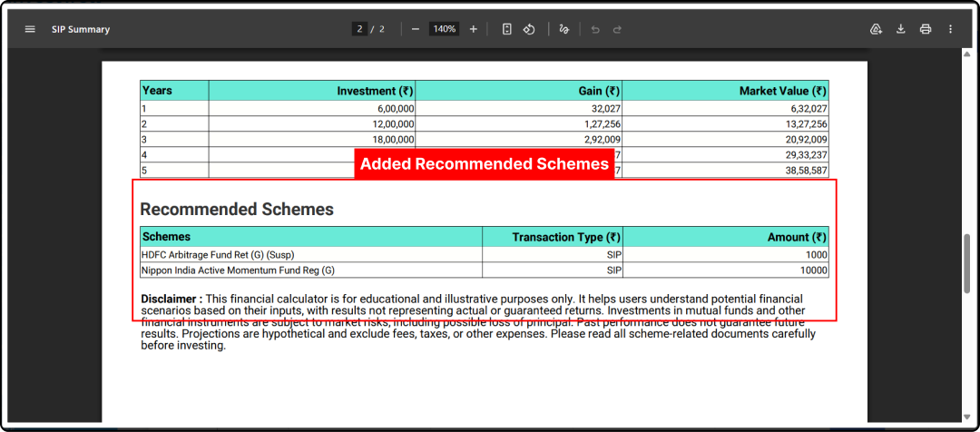The image size is (980, 432).
Task: Click the 13,27,256 market value cell
Action: (x=726, y=123)
